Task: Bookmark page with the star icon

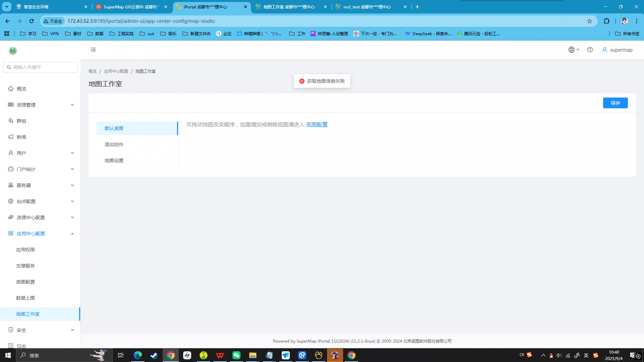Action: [x=589, y=21]
